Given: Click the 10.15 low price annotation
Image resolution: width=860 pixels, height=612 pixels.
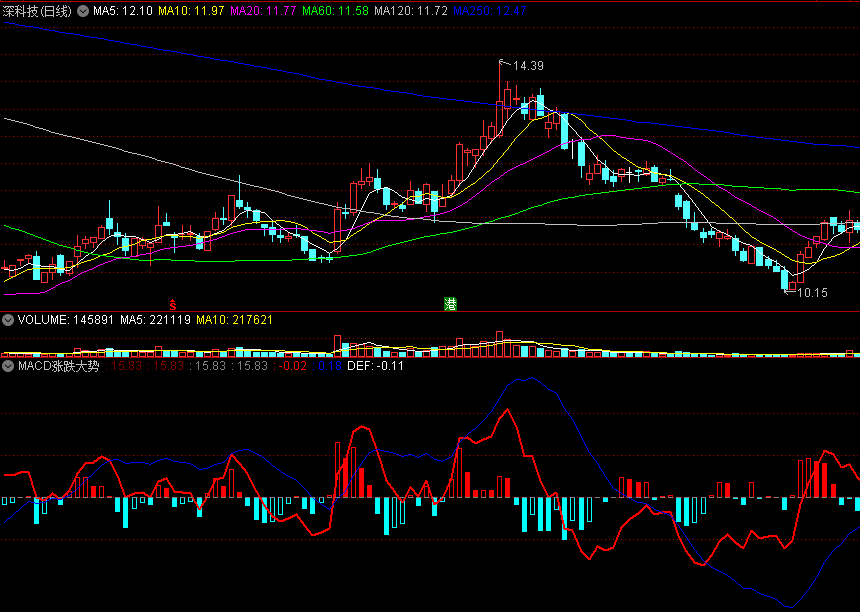Looking at the screenshot, I should click(x=812, y=293).
